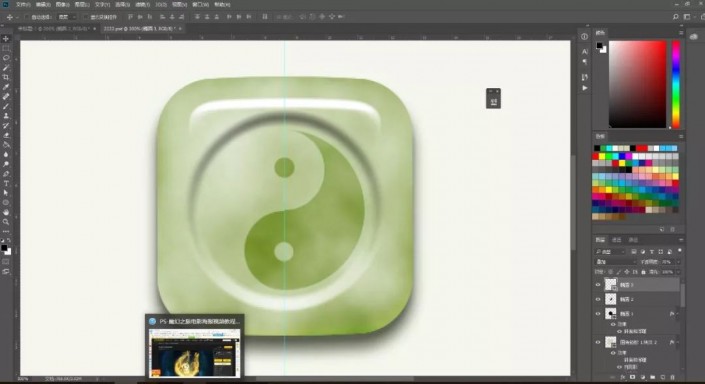Click the taskbar preview thumbnail popup
Viewport: 705px width, 384px height.
pyautogui.click(x=195, y=346)
